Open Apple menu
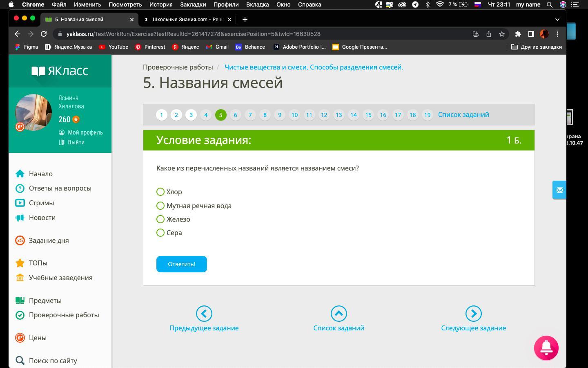 11,4
